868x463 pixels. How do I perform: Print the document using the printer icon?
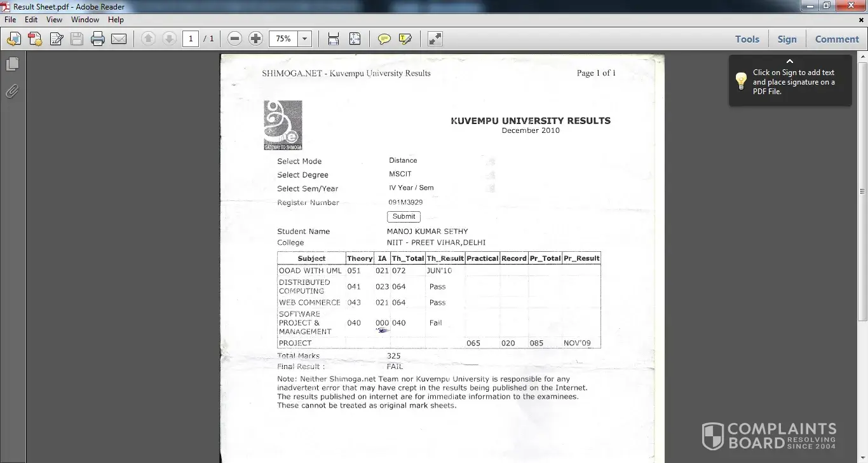coord(98,39)
